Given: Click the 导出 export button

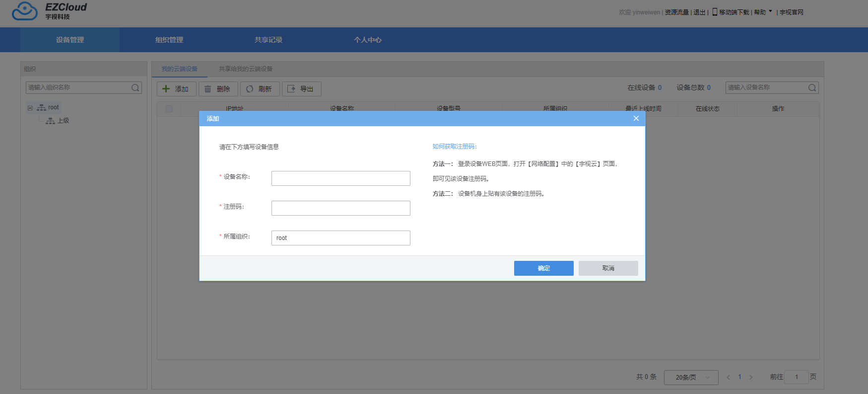Looking at the screenshot, I should tap(301, 89).
